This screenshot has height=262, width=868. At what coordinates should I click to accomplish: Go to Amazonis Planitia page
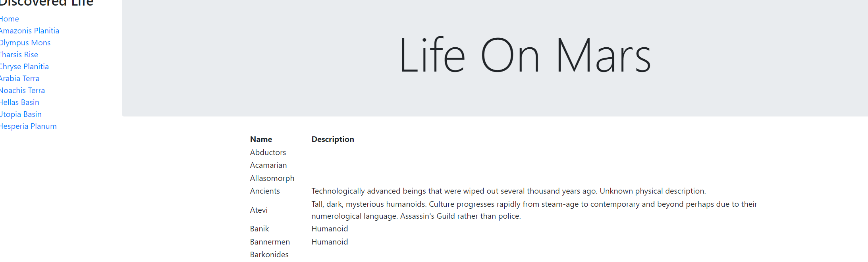tap(29, 31)
